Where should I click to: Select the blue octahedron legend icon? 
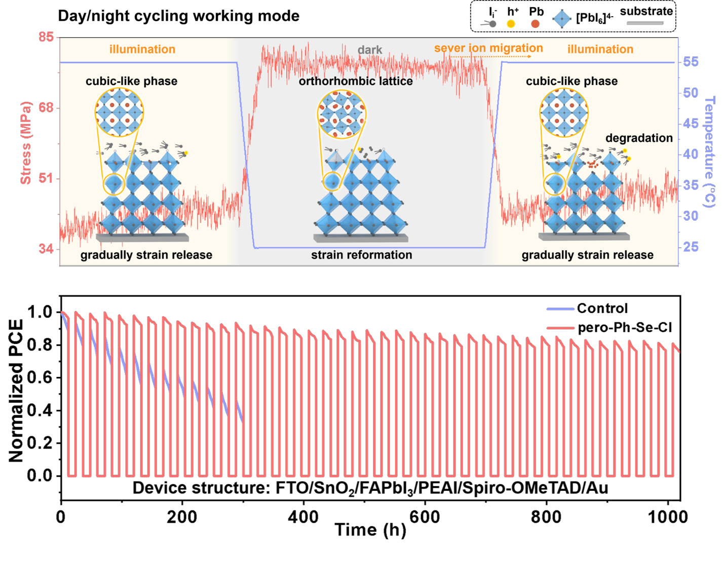(x=561, y=19)
